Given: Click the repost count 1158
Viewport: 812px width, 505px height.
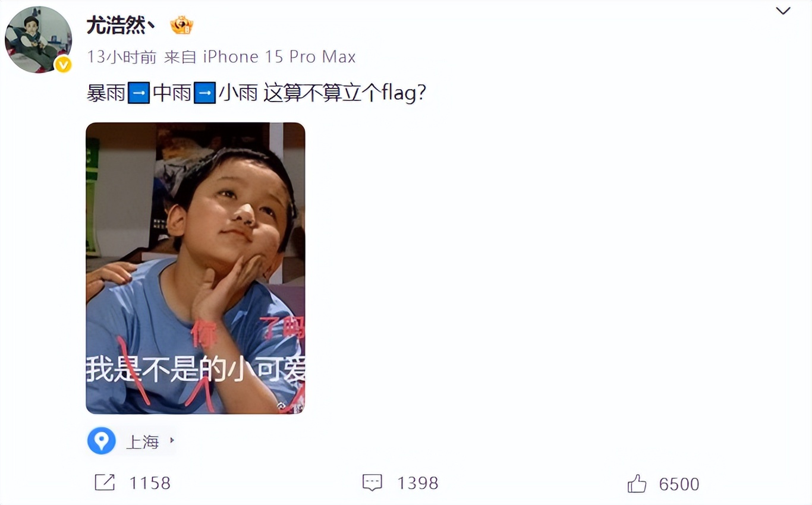Looking at the screenshot, I should tap(150, 483).
